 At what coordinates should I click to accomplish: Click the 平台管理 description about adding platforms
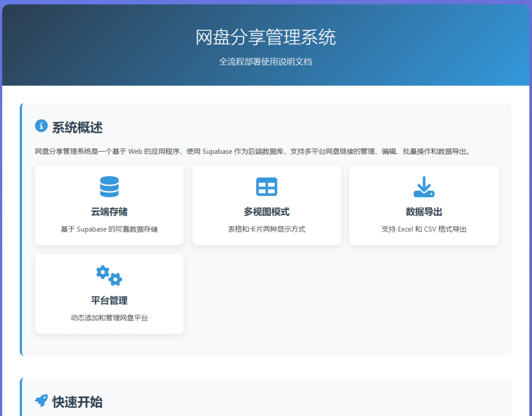[109, 318]
